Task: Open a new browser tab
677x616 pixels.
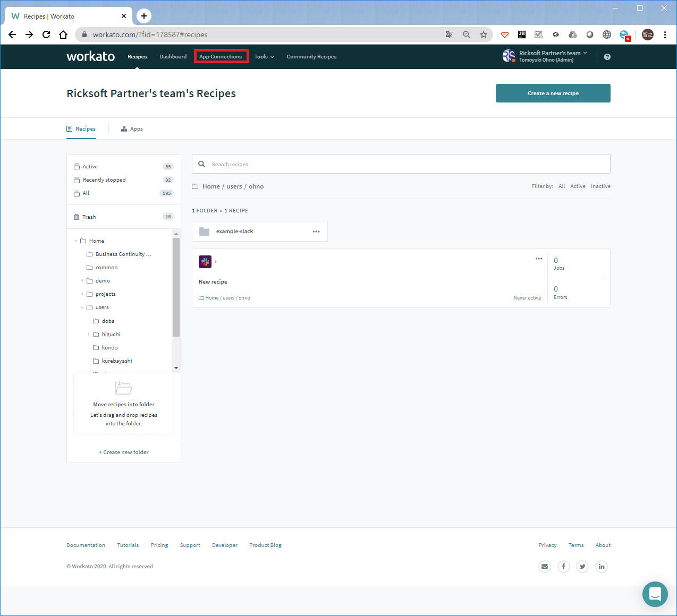Action: tap(144, 16)
